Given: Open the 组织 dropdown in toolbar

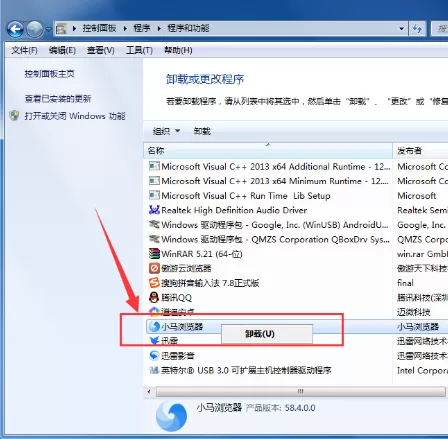Looking at the screenshot, I should click(166, 131).
